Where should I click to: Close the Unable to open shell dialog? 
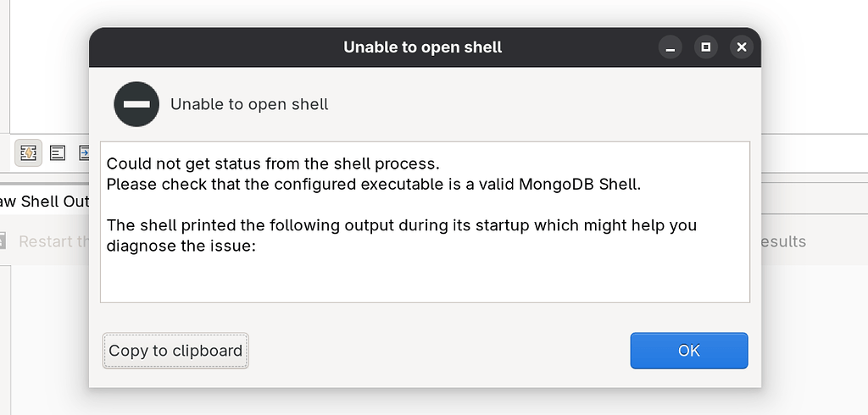[741, 47]
